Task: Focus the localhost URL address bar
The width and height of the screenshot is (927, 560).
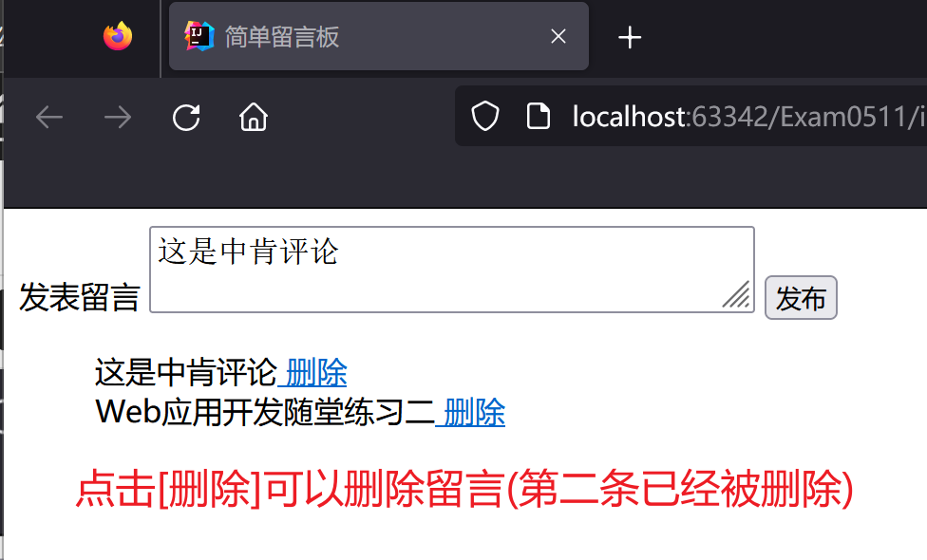Action: click(747, 117)
